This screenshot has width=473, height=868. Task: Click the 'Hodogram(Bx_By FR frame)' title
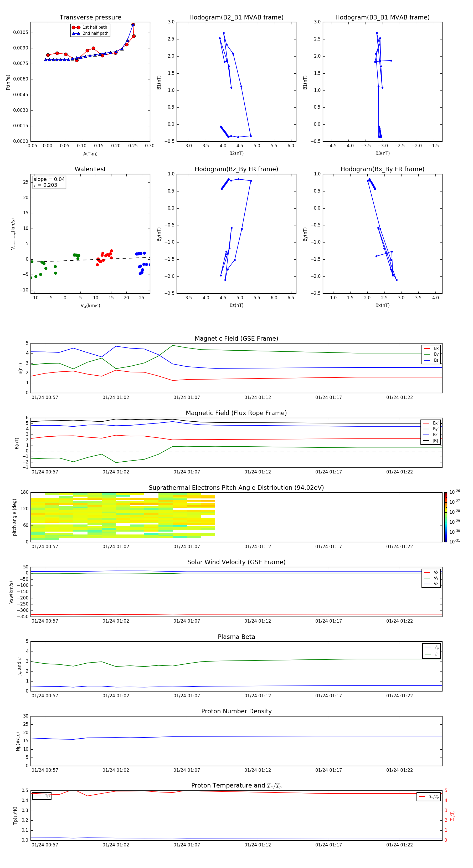point(382,169)
